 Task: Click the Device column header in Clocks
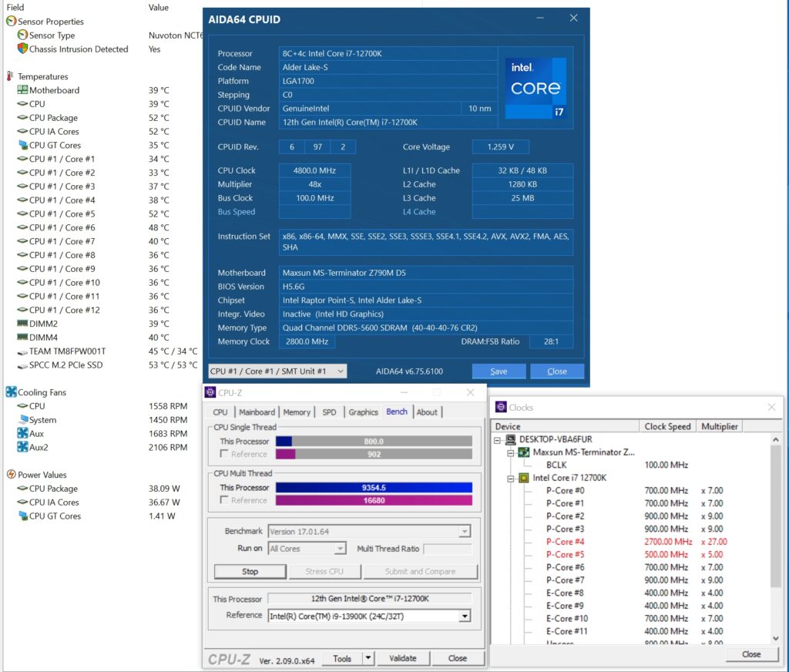coord(565,426)
